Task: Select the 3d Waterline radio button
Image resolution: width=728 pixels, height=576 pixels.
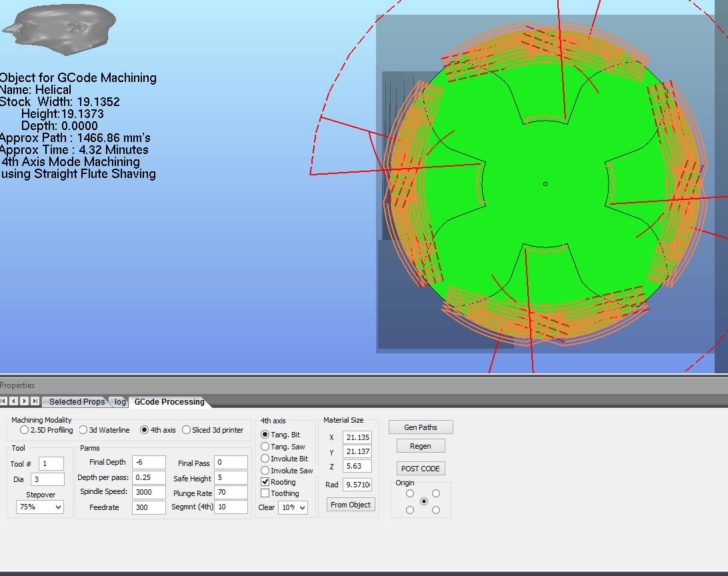Action: (x=83, y=430)
